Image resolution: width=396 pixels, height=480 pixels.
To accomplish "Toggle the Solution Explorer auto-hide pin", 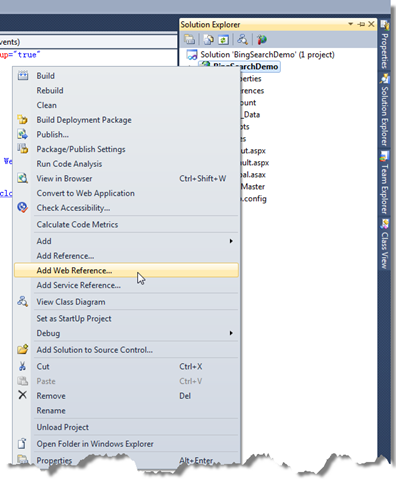I will point(361,24).
